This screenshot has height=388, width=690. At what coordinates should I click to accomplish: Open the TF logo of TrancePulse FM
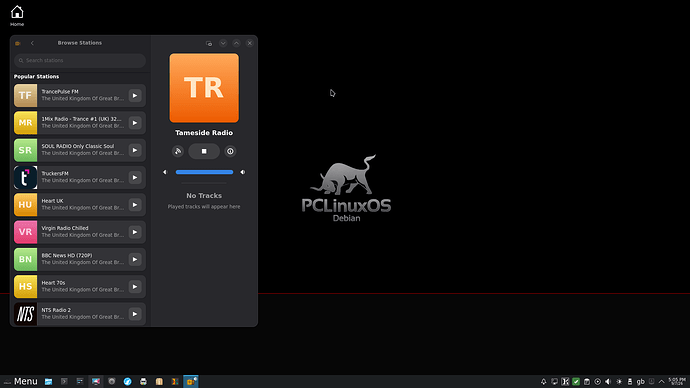click(x=26, y=96)
